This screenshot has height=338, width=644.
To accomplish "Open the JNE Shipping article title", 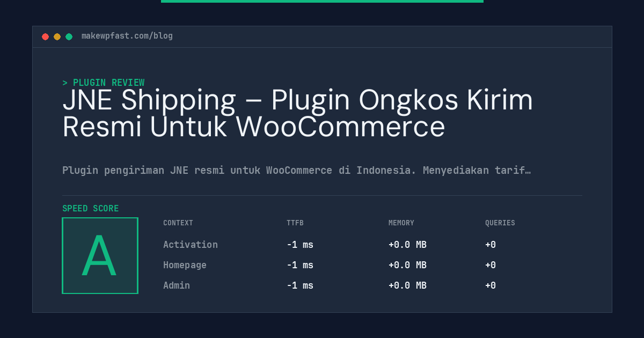I will point(298,113).
